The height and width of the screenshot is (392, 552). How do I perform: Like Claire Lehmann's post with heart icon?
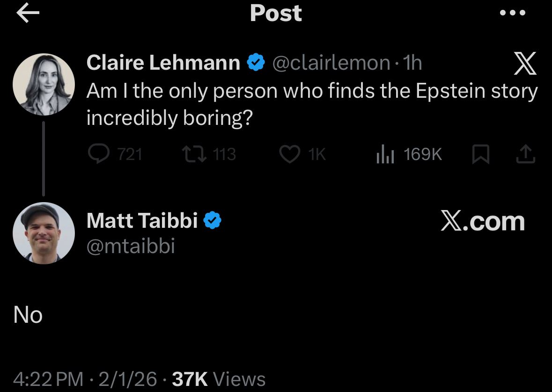pyautogui.click(x=289, y=154)
